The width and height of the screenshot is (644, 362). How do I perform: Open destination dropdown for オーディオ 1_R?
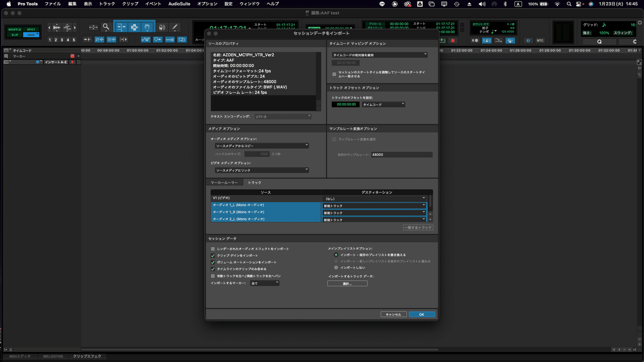click(x=374, y=212)
